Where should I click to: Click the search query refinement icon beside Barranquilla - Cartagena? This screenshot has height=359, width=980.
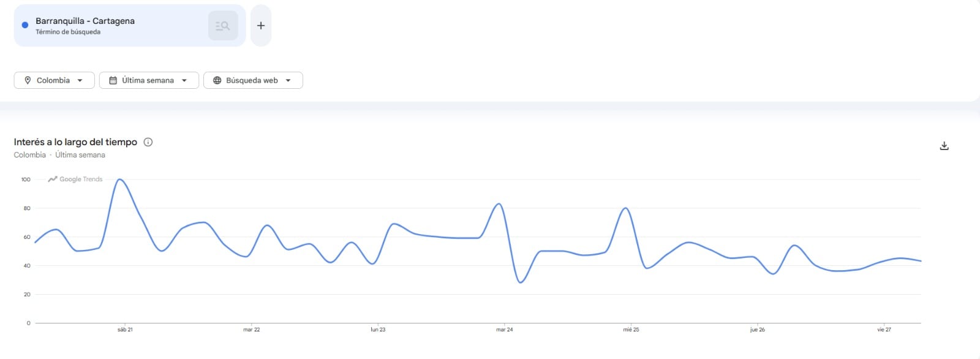pyautogui.click(x=223, y=25)
